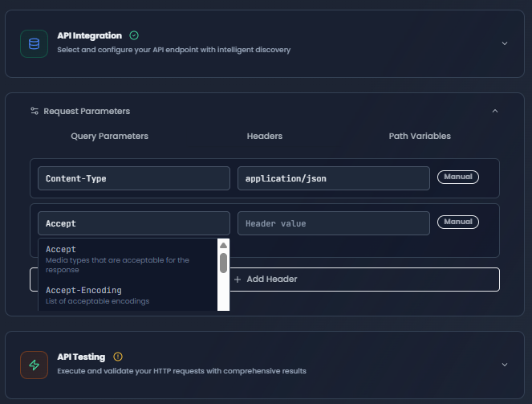Click the green checkmark status icon
This screenshot has width=532, height=404.
(134, 35)
